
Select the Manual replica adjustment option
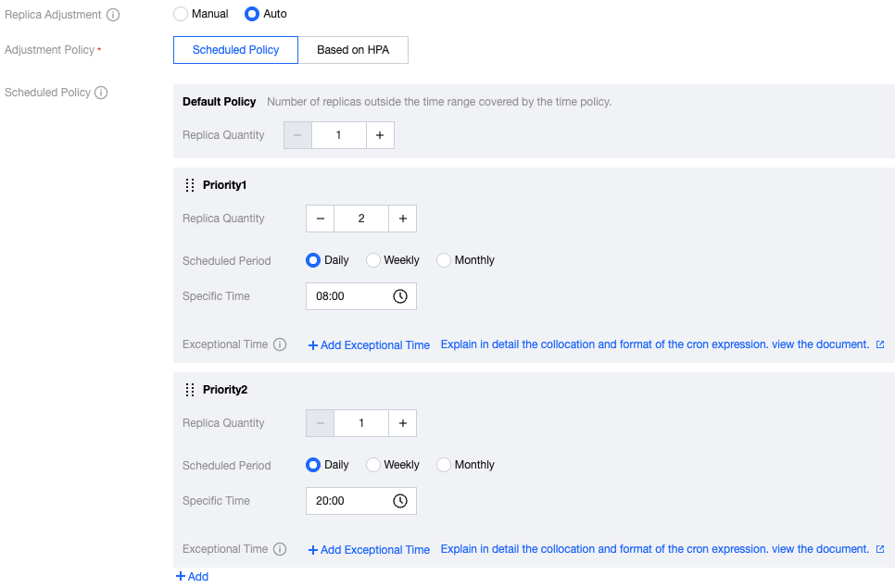tap(181, 14)
